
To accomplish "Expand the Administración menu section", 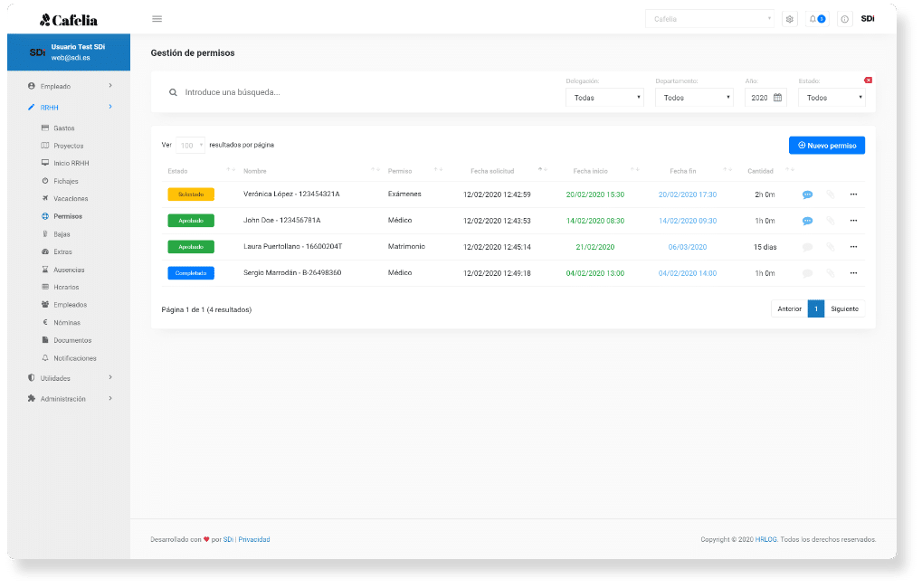I will (70, 399).
